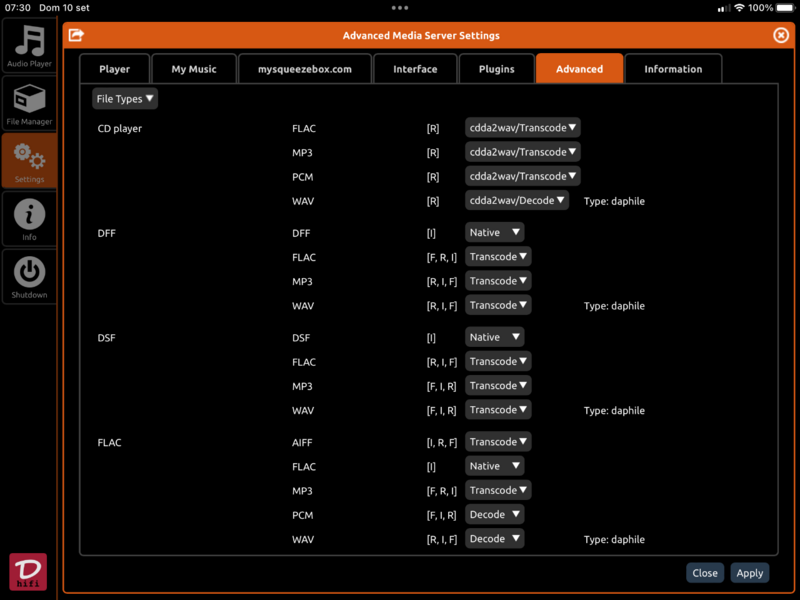Click the Apply button

point(749,573)
